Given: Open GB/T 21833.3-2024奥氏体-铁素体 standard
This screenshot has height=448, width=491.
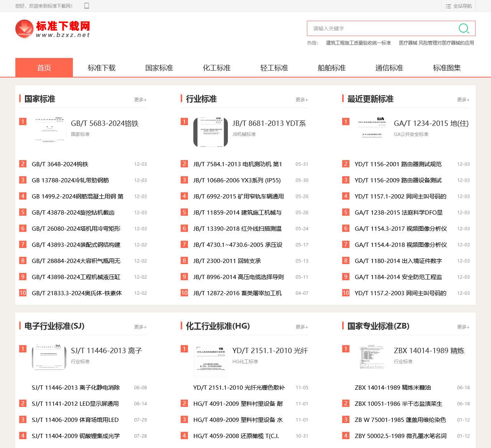Looking at the screenshot, I should [77, 293].
